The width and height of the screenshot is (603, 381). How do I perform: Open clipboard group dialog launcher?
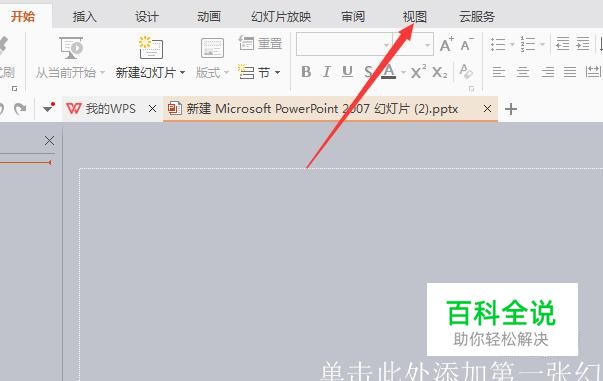(x=15, y=89)
